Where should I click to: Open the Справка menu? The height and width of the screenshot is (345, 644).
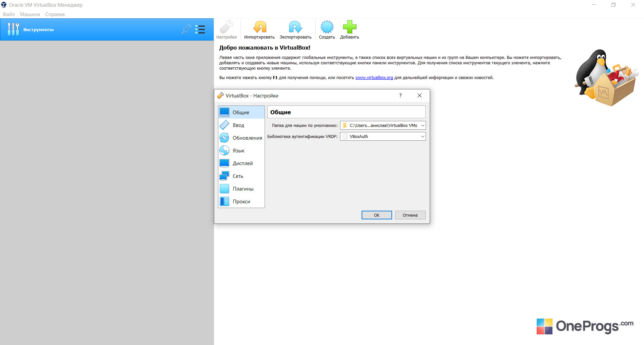tap(55, 14)
